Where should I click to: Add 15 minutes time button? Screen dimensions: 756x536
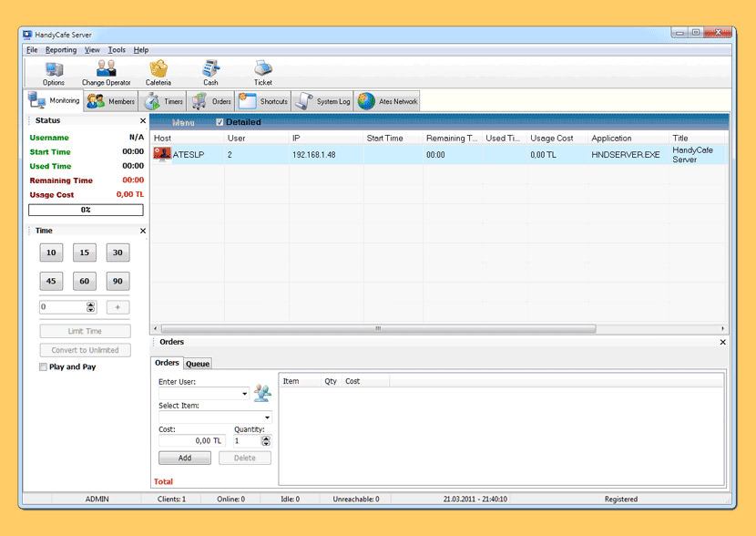pos(85,253)
